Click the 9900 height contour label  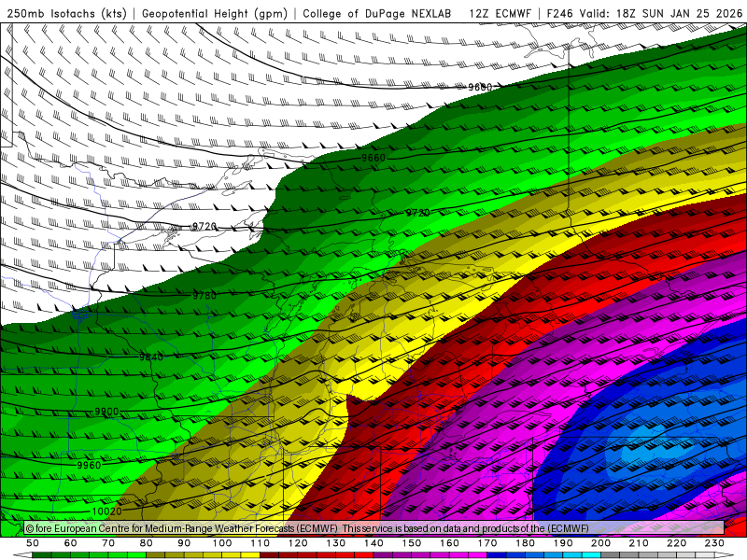(x=106, y=412)
